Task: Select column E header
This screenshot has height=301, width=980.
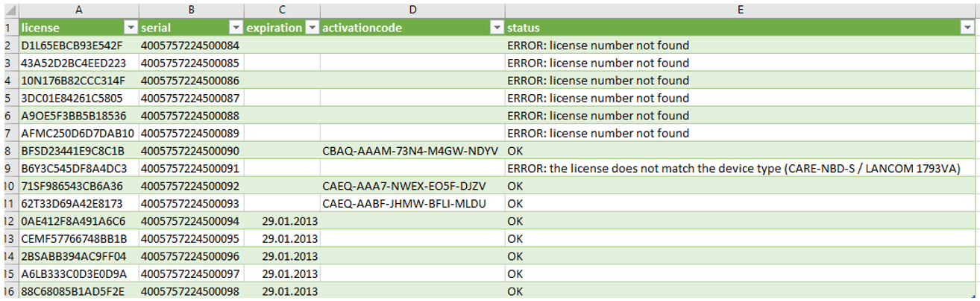Action: 740,9
